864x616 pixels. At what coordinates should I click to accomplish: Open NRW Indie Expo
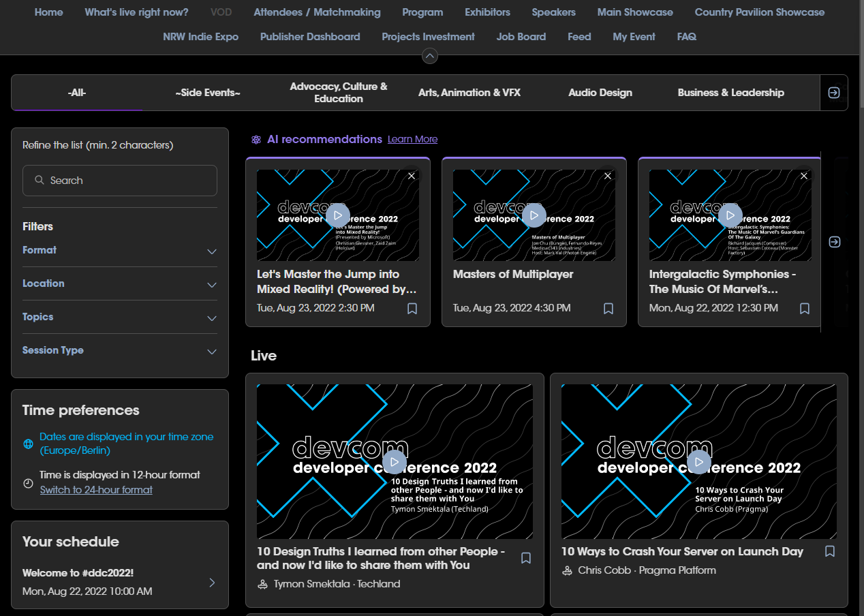point(201,37)
